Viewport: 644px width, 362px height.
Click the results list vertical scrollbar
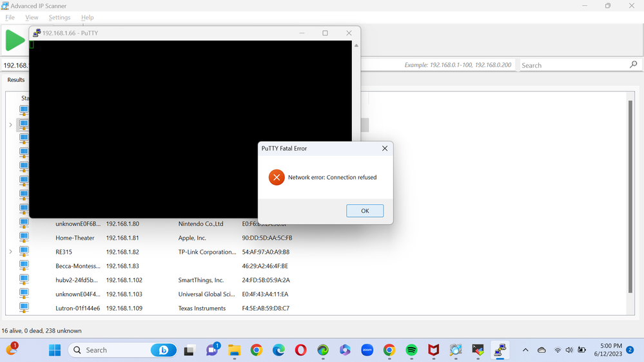(630, 197)
